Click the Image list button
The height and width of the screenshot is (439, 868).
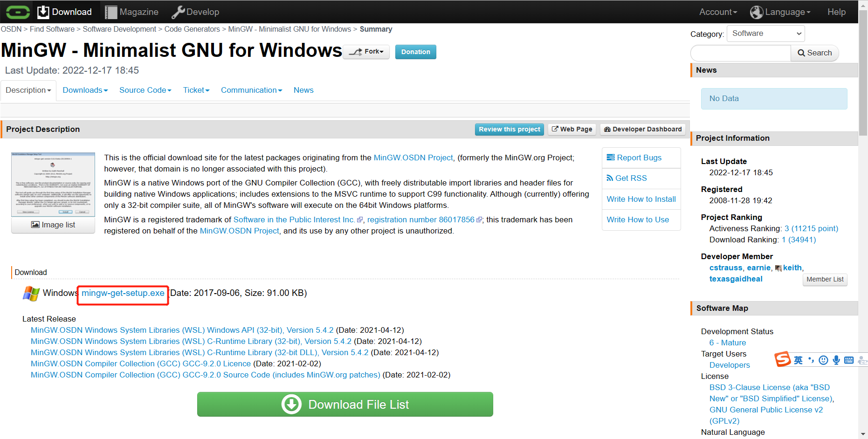click(x=53, y=225)
